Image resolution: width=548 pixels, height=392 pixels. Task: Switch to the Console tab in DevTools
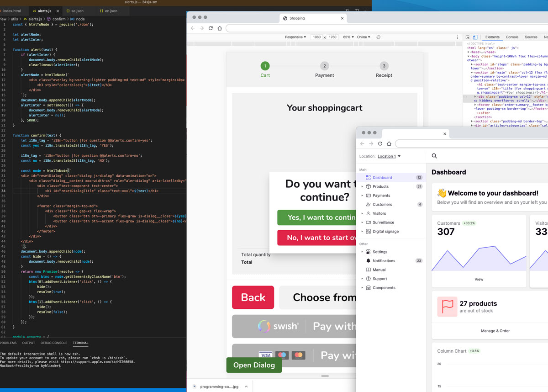[x=512, y=37]
